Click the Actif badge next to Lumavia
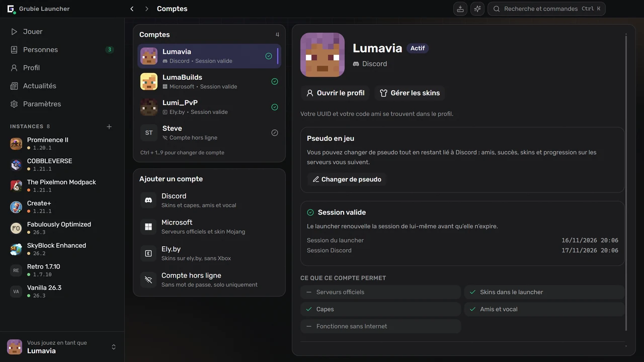 pyautogui.click(x=418, y=48)
